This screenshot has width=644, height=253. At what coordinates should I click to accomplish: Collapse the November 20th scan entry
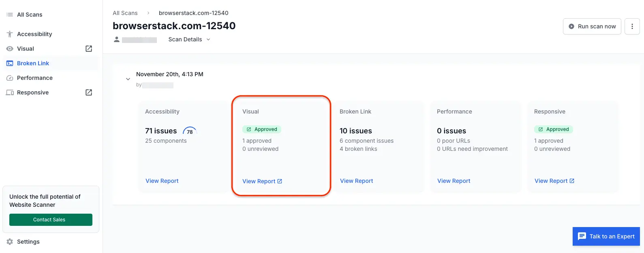[x=128, y=79]
